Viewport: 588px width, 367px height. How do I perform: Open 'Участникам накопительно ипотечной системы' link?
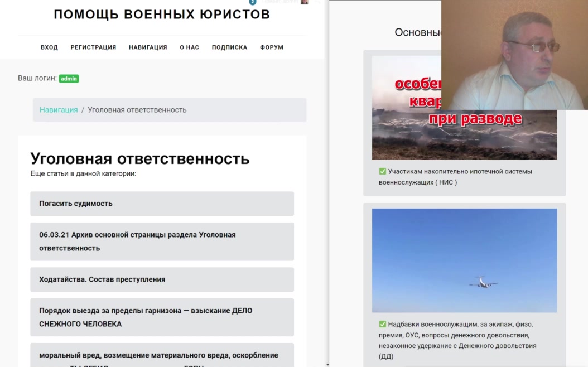[x=456, y=177]
